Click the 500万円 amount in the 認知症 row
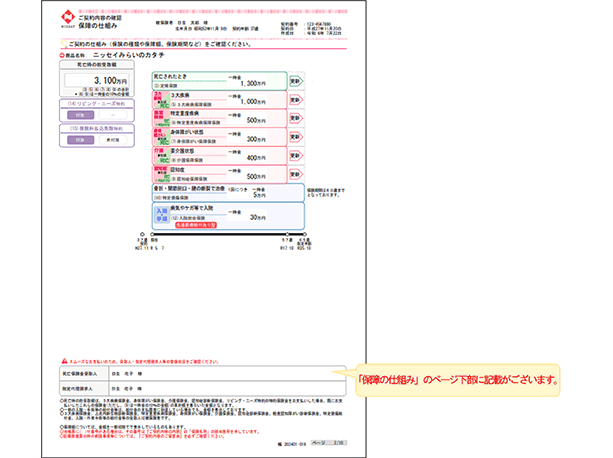 point(256,177)
